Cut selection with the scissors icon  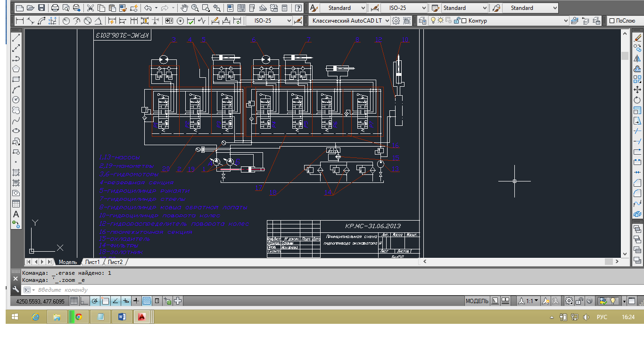(91, 8)
